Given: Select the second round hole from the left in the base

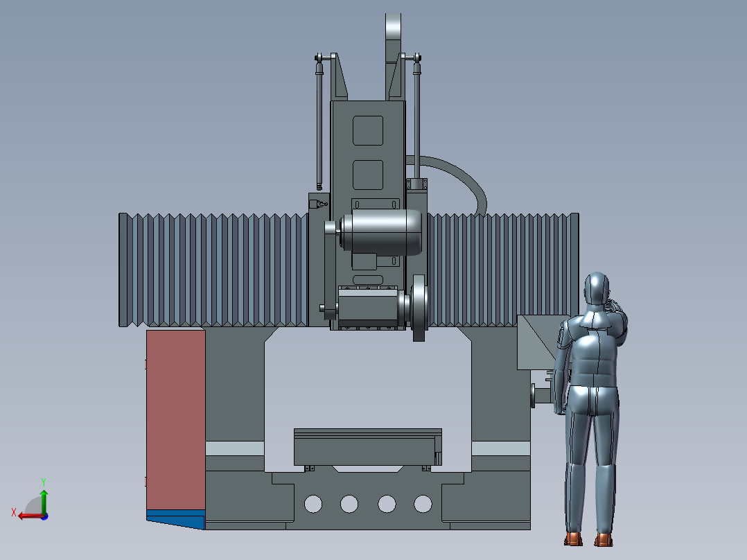Looking at the screenshot, I should click(349, 504).
